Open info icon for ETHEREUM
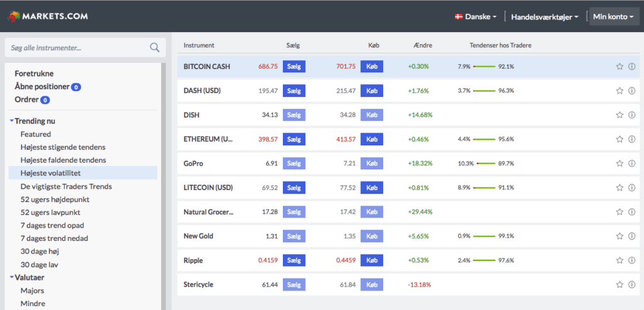 tap(631, 139)
